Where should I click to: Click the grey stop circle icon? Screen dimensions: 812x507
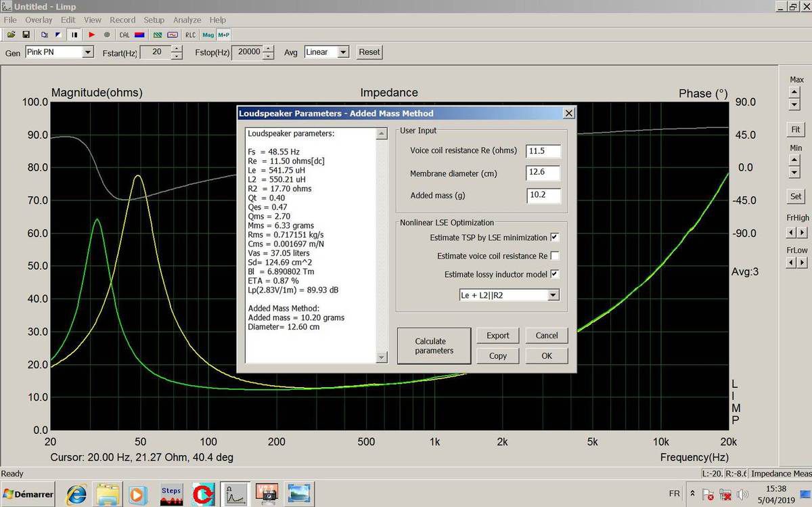[x=107, y=35]
